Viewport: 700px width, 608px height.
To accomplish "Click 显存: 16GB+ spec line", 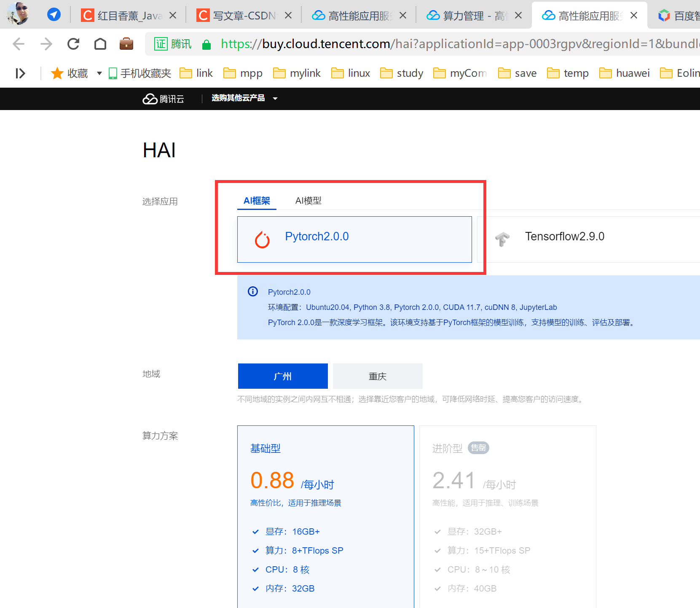I will [292, 532].
